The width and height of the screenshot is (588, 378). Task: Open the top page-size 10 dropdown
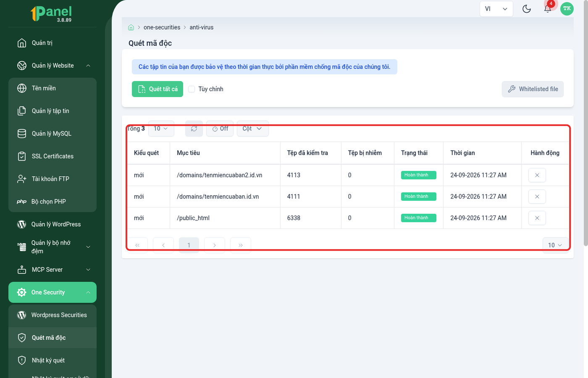161,129
